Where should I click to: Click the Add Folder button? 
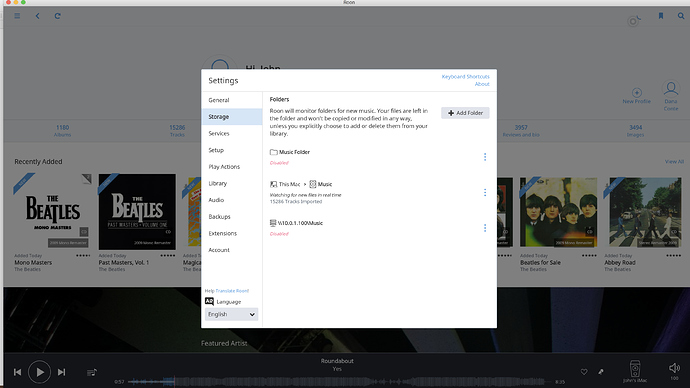click(x=465, y=113)
